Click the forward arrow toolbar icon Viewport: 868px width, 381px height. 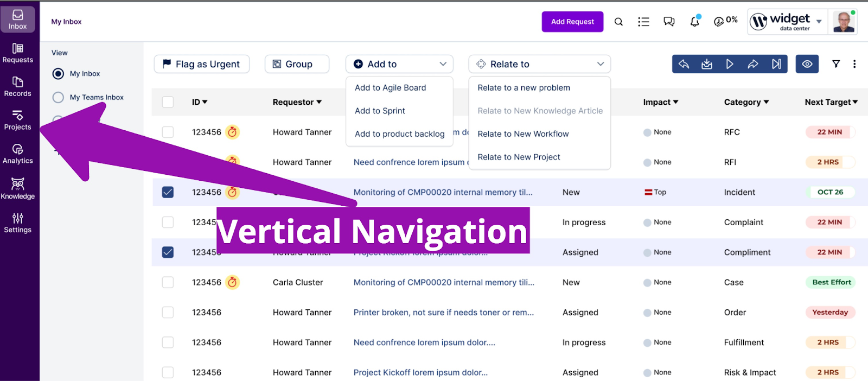click(753, 64)
